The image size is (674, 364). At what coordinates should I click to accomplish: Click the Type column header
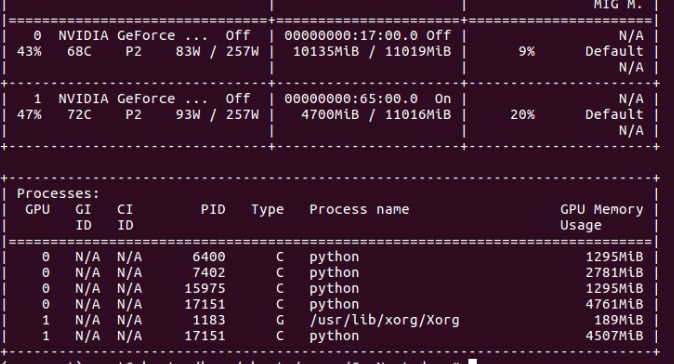tap(267, 210)
